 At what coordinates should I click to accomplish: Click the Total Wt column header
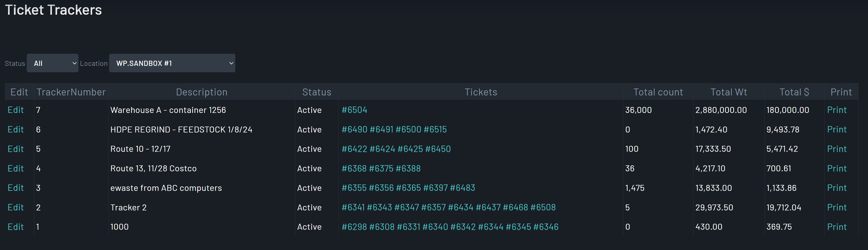pos(728,92)
